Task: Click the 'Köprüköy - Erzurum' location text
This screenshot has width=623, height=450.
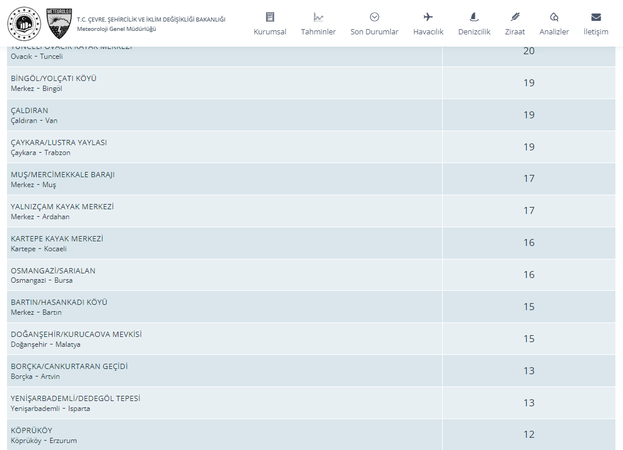Action: (x=44, y=441)
